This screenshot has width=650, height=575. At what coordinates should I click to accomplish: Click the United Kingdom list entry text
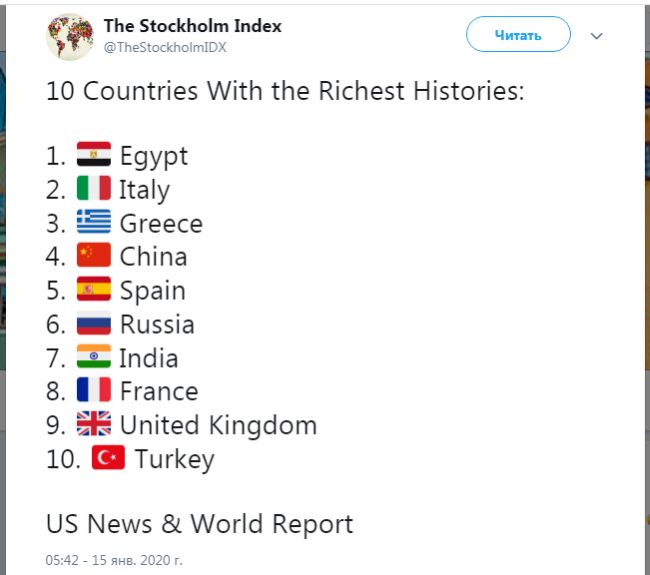pyautogui.click(x=218, y=425)
